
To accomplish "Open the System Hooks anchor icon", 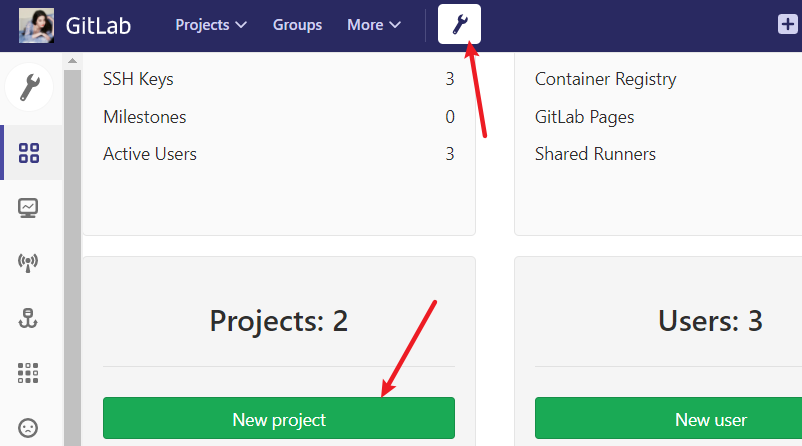I will (x=28, y=318).
